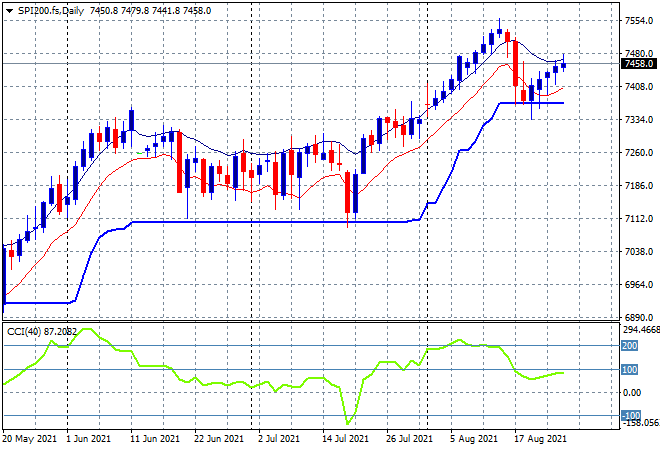
Task: Click price scale label 7480.0
Action: click(639, 53)
